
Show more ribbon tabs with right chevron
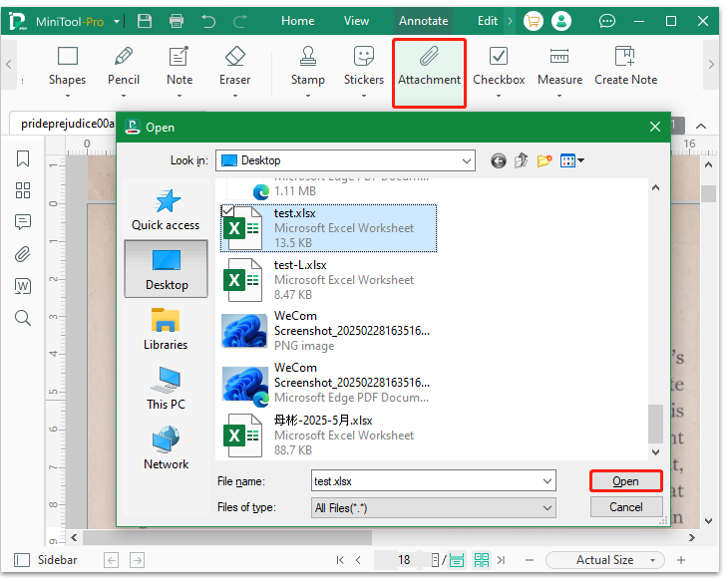[510, 21]
